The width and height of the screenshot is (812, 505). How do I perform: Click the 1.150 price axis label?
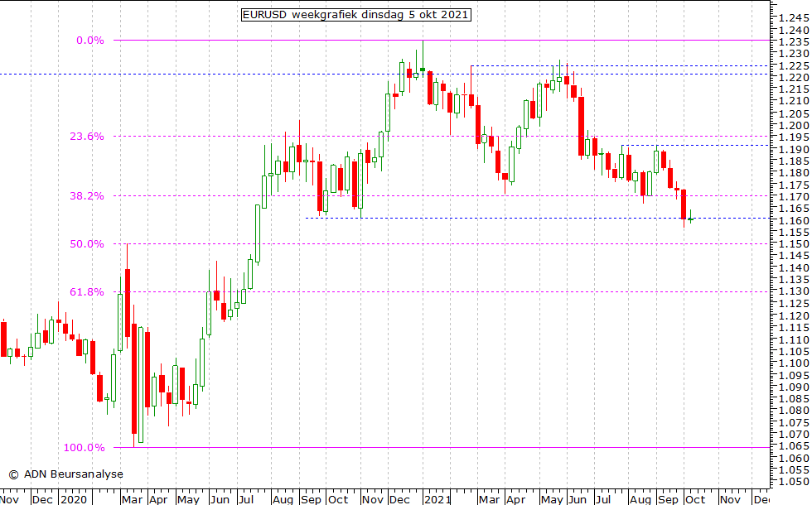click(794, 244)
